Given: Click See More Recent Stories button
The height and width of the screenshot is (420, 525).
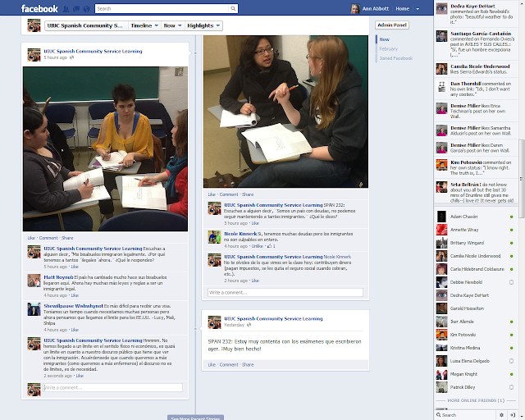Looking at the screenshot, I should [x=195, y=418].
